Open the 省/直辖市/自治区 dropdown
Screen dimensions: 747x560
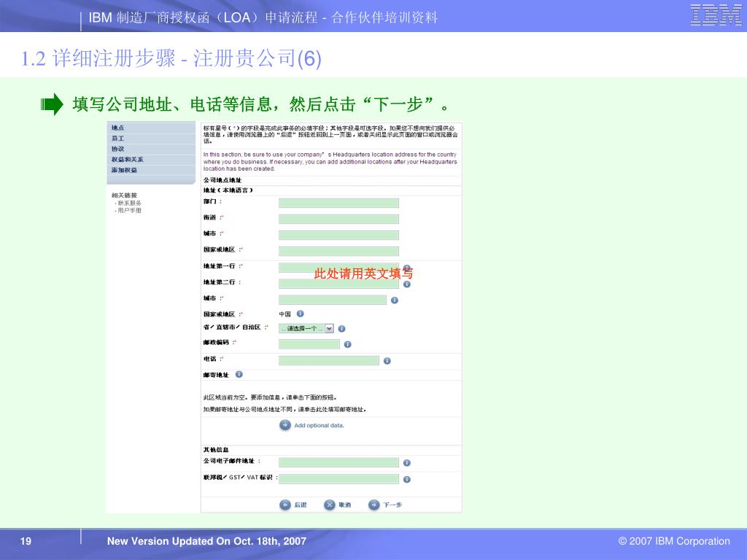click(306, 329)
